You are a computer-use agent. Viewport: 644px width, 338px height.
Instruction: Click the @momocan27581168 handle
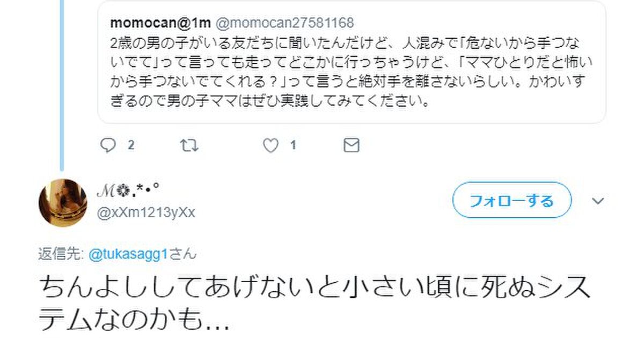pos(284,23)
